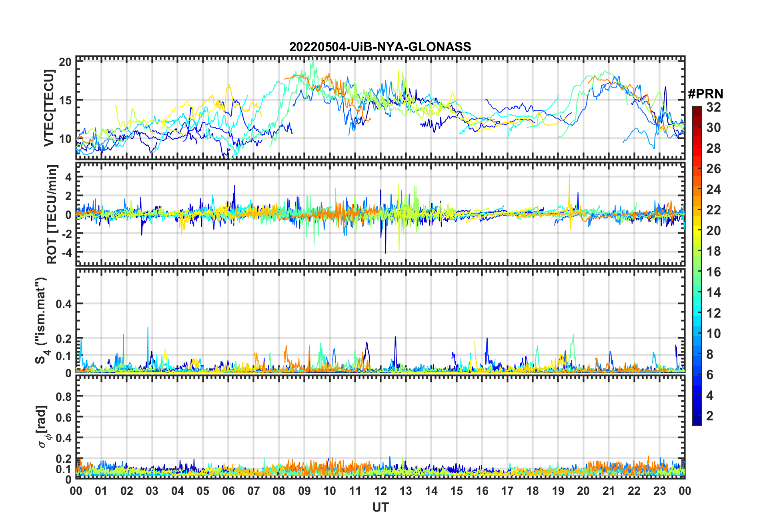Click the 8 label on the PRN colorbar

point(710,354)
